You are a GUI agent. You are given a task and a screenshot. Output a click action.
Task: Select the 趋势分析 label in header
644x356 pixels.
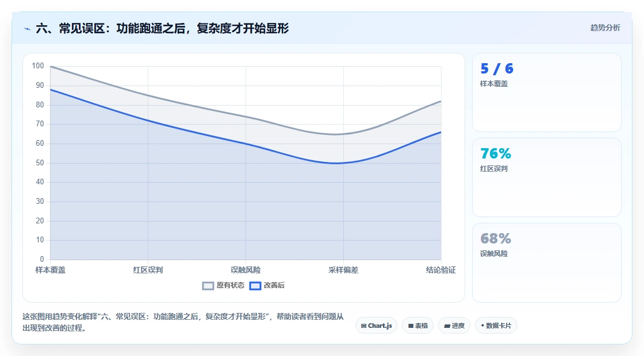coord(605,28)
